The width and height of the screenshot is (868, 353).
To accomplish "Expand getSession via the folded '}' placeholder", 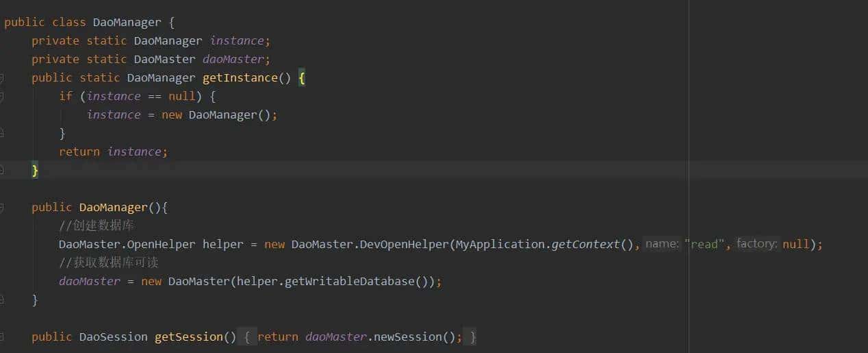I will click(x=473, y=337).
